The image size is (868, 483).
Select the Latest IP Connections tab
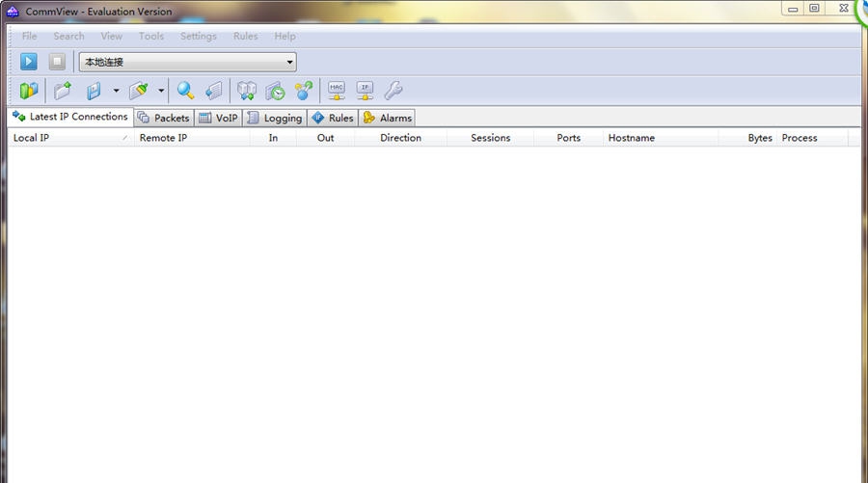tap(70, 117)
